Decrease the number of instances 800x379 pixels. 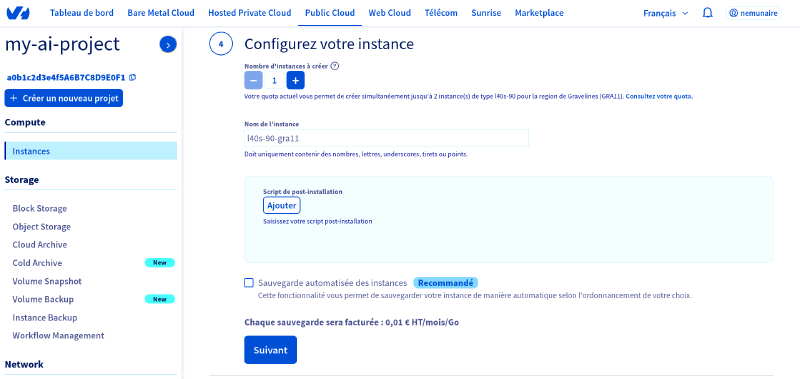point(254,80)
